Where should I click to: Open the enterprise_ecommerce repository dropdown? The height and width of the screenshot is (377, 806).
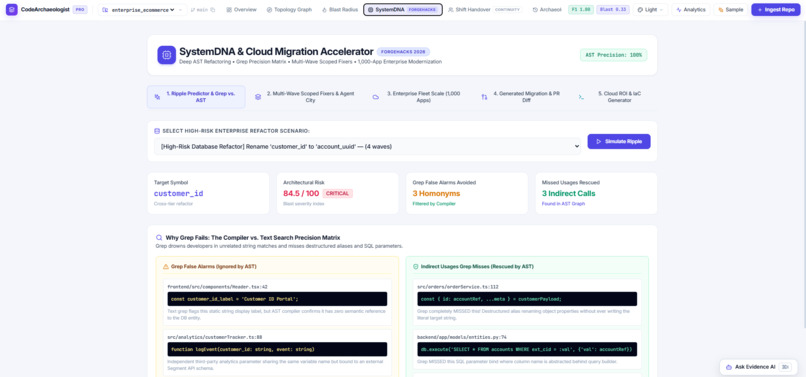pos(143,10)
